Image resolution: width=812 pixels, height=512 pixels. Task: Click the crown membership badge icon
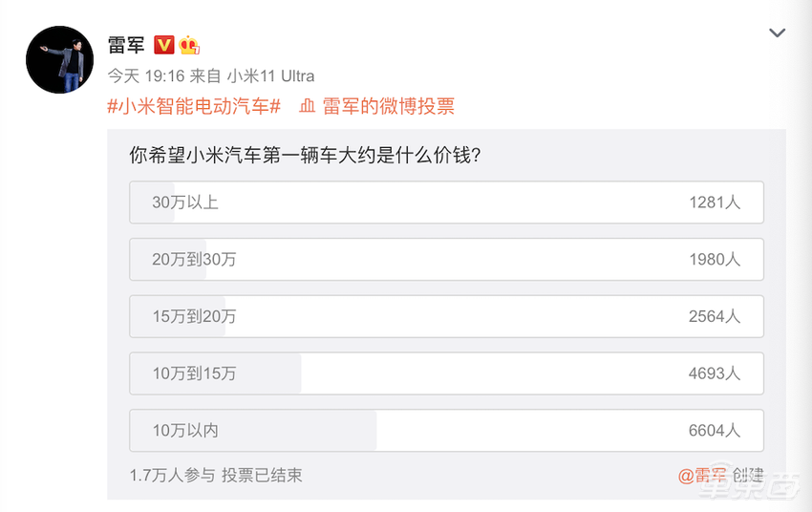coord(188,45)
